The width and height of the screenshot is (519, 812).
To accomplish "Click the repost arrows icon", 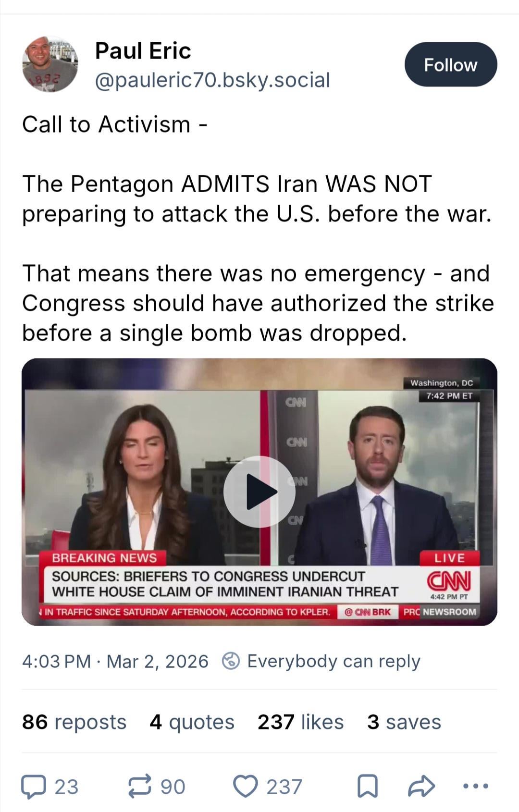I will coord(139,787).
